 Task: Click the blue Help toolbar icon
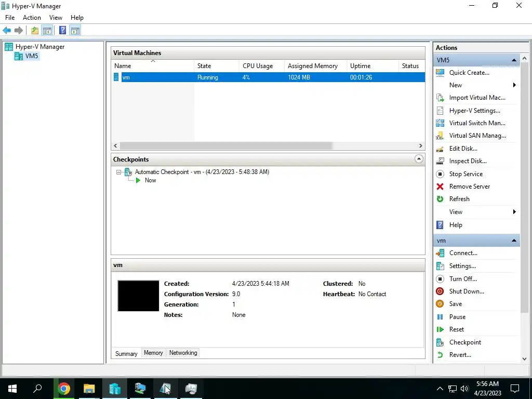(x=63, y=31)
